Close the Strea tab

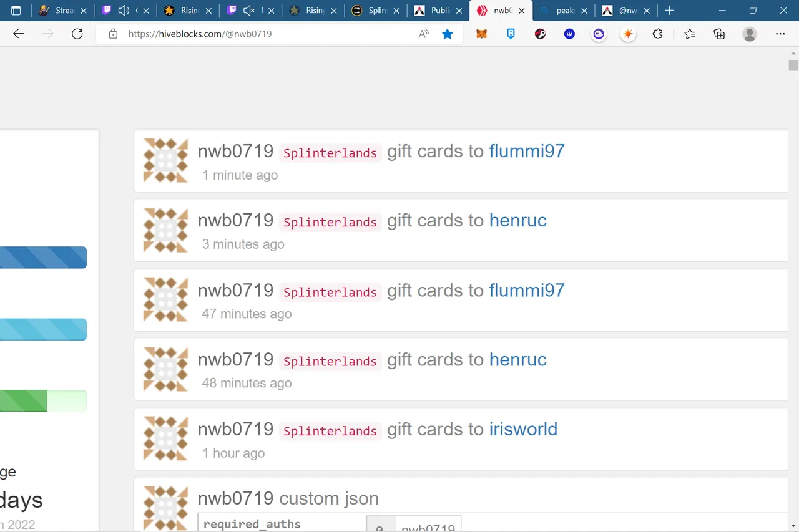pyautogui.click(x=84, y=11)
